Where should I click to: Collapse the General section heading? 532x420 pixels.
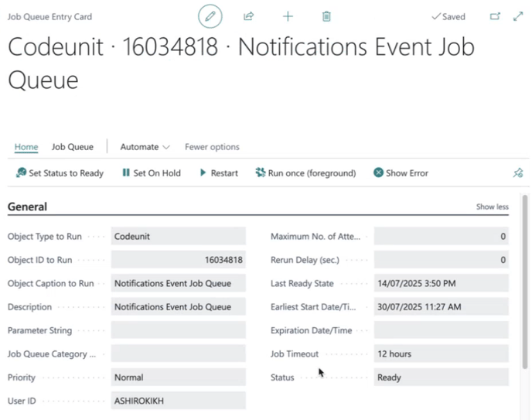pyautogui.click(x=27, y=207)
